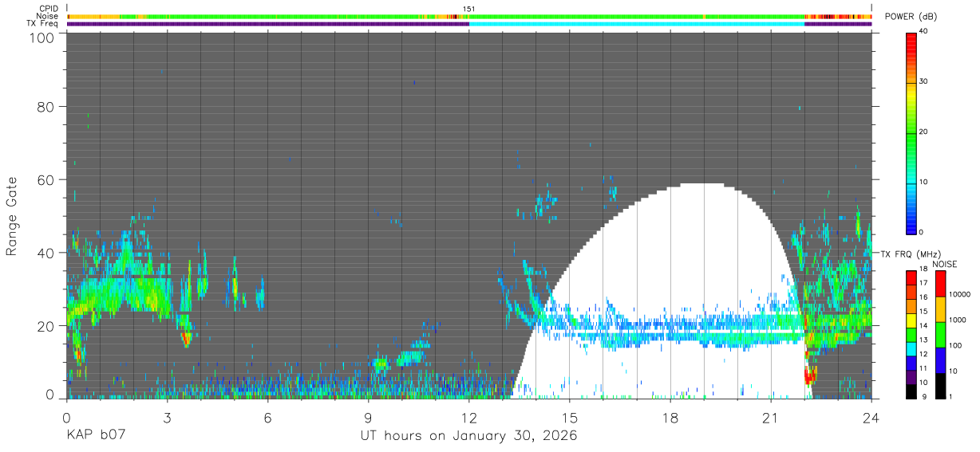Click the '60' range gate tick label

45,179
